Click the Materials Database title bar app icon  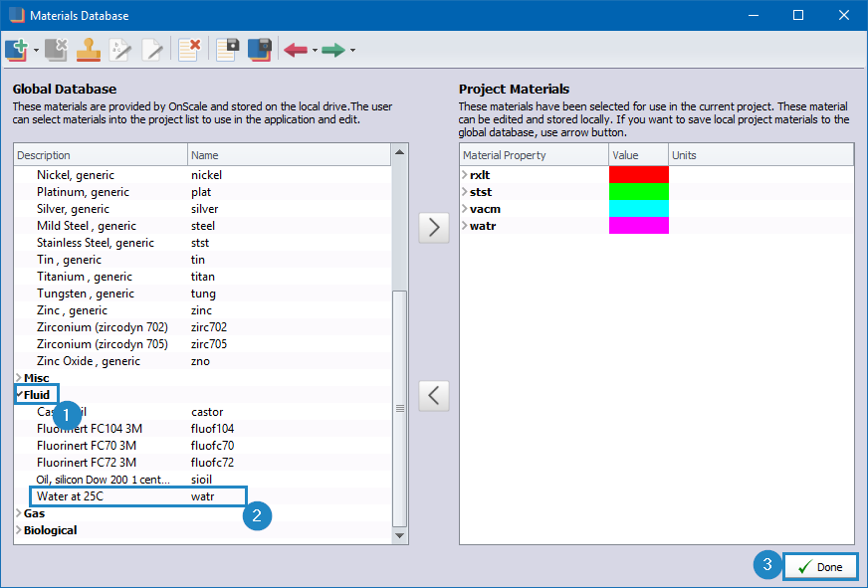pyautogui.click(x=17, y=15)
